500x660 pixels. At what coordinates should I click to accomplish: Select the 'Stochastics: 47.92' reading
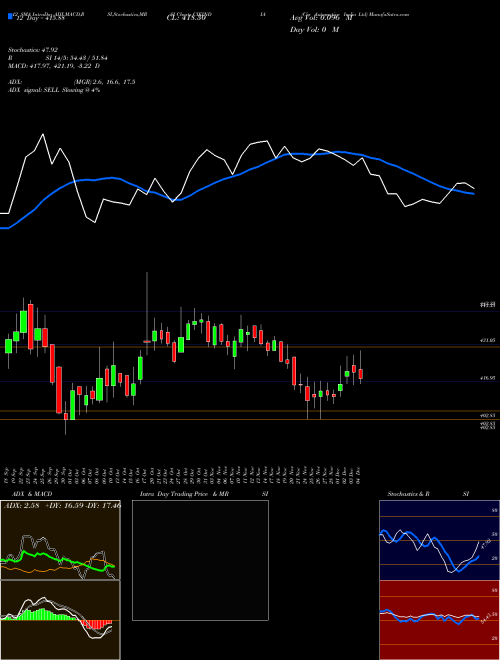pyautogui.click(x=33, y=50)
